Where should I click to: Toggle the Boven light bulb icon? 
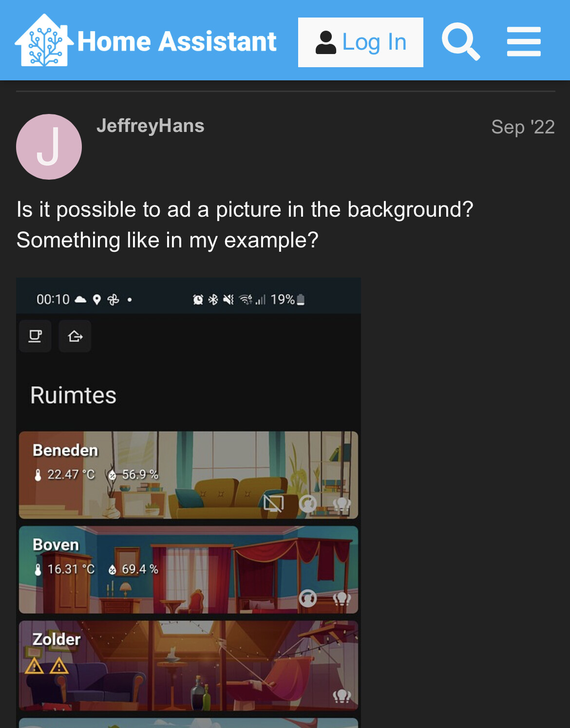pyautogui.click(x=342, y=598)
